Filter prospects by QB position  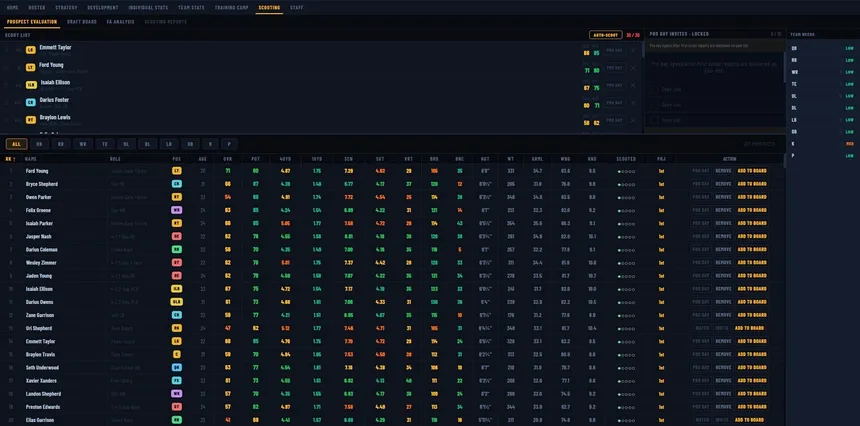39,144
